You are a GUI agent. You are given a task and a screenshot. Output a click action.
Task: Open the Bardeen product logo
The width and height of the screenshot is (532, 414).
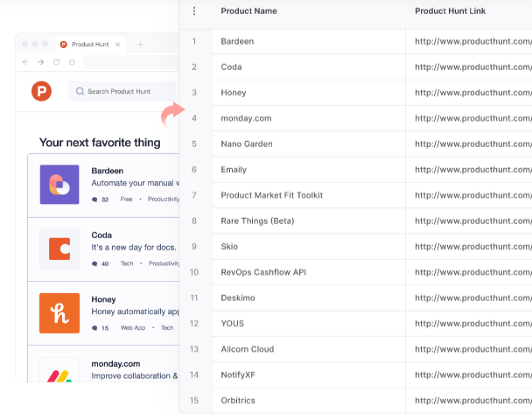(x=59, y=185)
